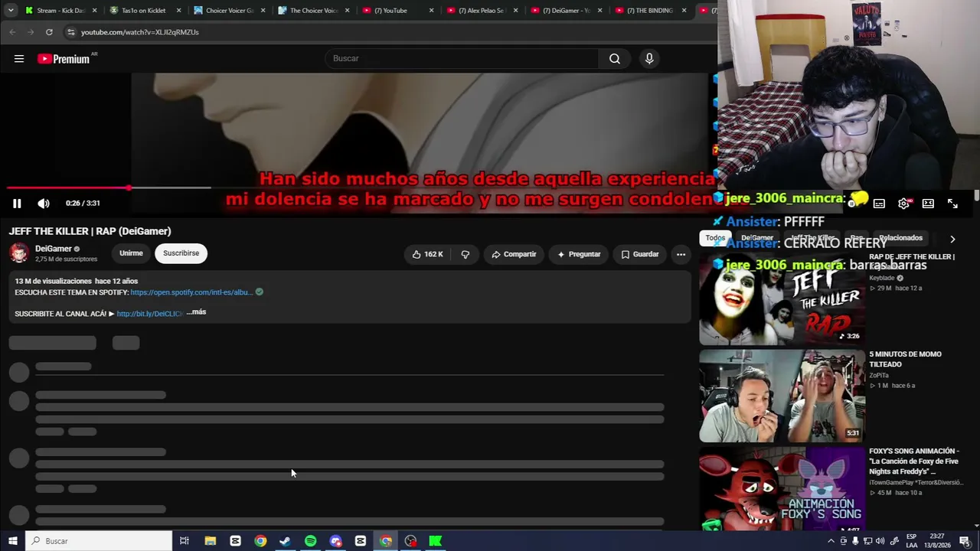
Task: Open the Rap de Jeff The Killer thumbnail
Action: (x=782, y=298)
